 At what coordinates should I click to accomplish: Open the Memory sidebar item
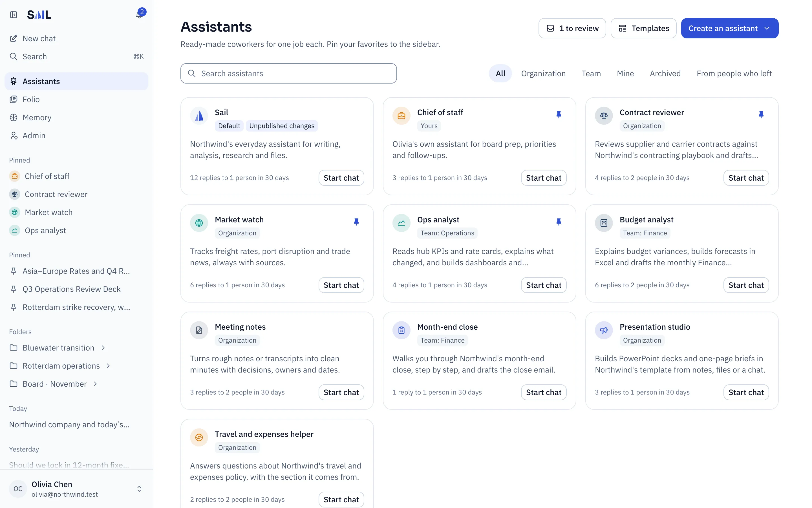(76, 118)
